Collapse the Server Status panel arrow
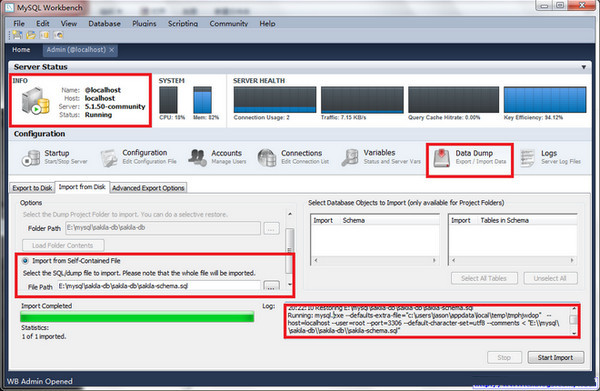This screenshot has height=391, width=600. click(584, 67)
